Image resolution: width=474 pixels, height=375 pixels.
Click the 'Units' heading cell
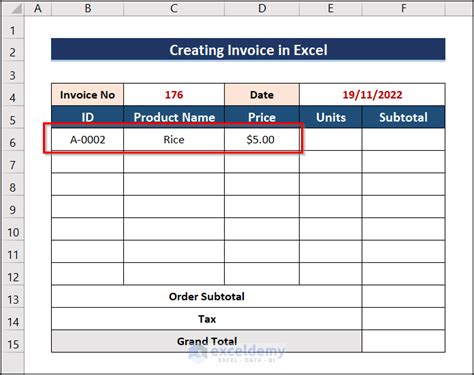click(x=331, y=117)
